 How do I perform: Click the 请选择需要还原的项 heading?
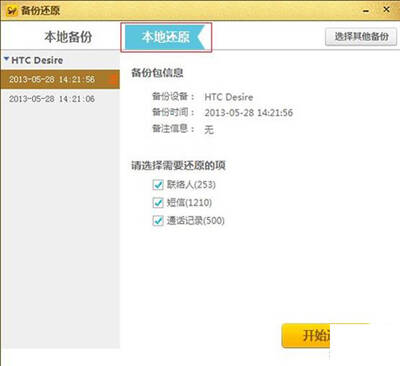(x=178, y=165)
